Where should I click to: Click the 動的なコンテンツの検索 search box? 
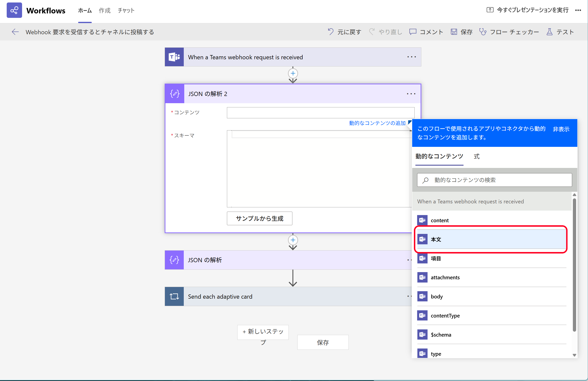tap(495, 180)
